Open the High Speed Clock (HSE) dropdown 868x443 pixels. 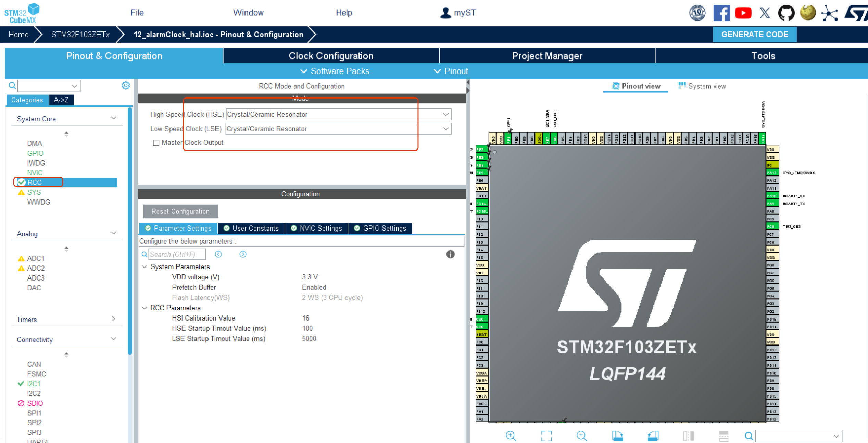click(x=445, y=114)
